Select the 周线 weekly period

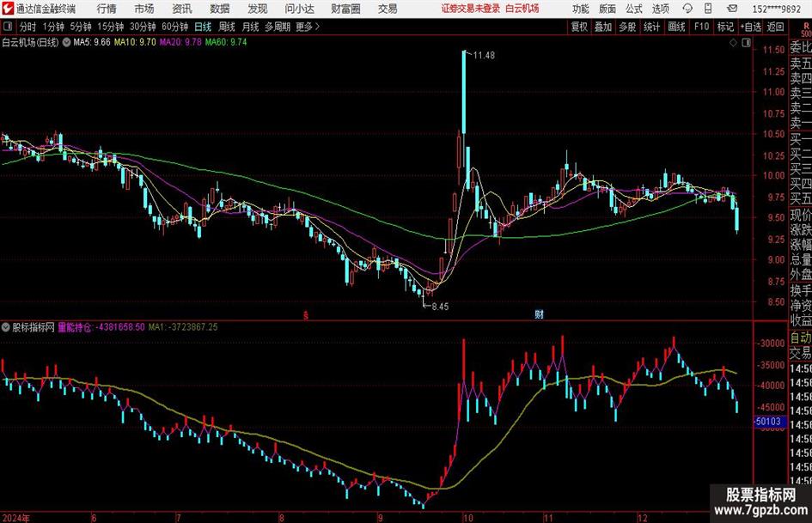pos(227,27)
